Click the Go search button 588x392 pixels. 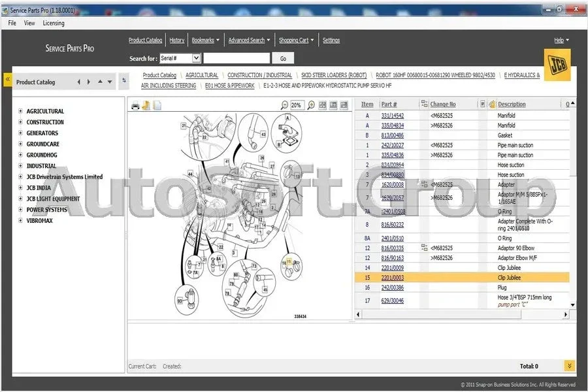pos(283,58)
